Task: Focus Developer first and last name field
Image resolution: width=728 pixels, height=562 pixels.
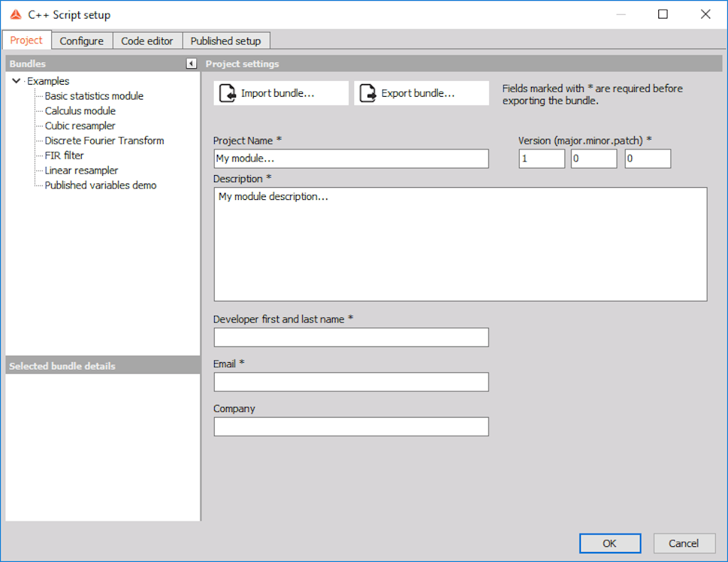Action: pos(351,337)
